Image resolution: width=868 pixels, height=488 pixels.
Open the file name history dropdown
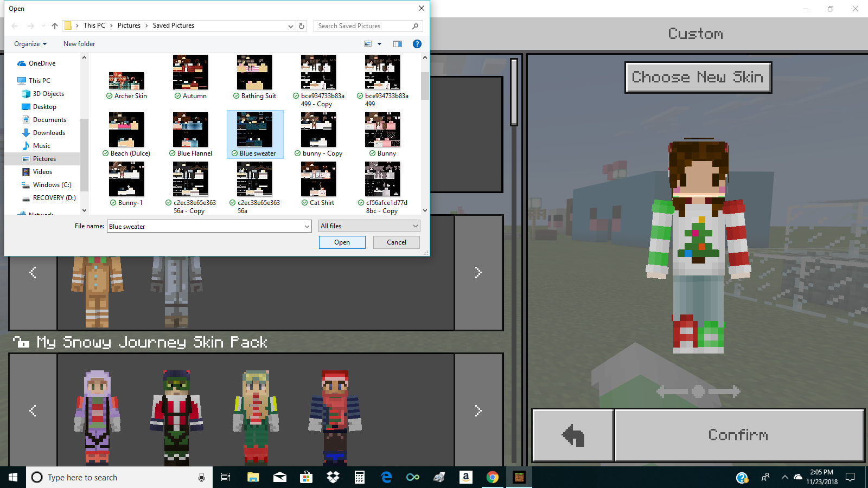307,227
